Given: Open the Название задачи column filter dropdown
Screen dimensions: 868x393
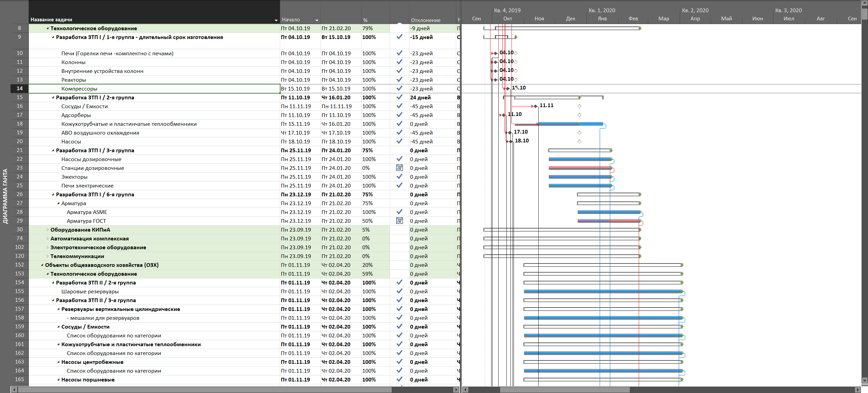Looking at the screenshot, I should click(276, 20).
